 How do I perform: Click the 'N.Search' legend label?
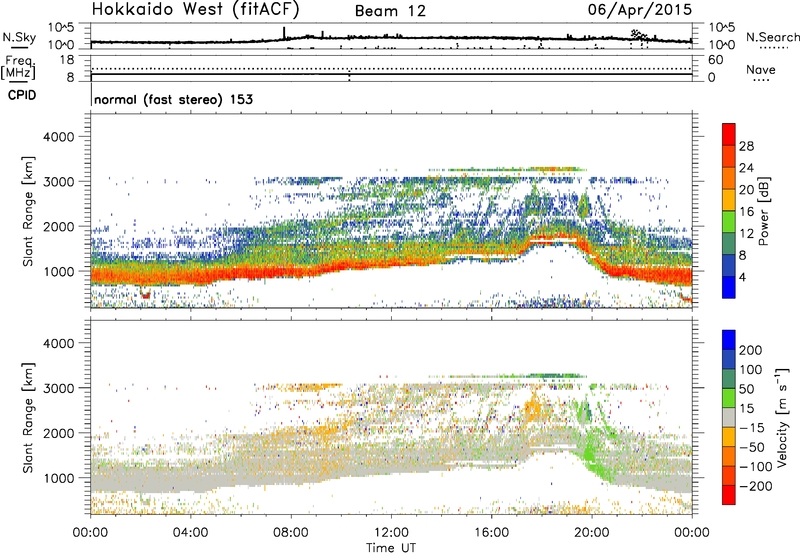tap(772, 37)
